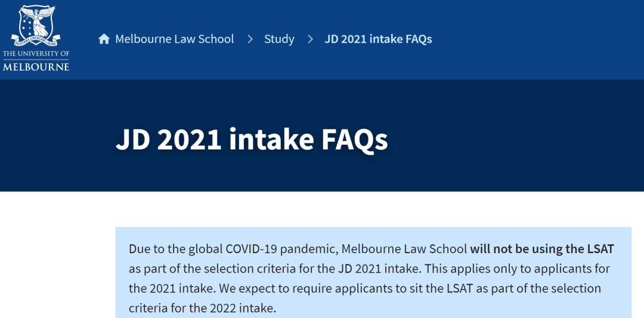The width and height of the screenshot is (644, 318).
Task: Click the chevron after Study breadcrumb
Action: (310, 39)
